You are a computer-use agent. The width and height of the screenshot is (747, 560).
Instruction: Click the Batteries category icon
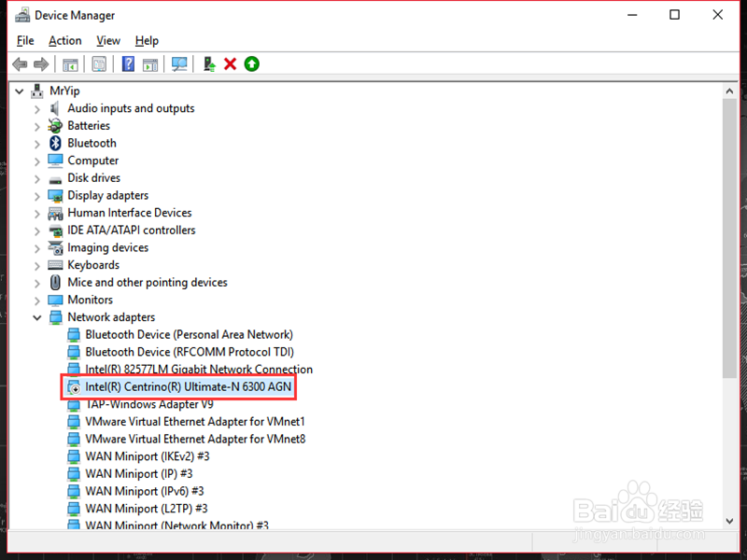(x=55, y=126)
